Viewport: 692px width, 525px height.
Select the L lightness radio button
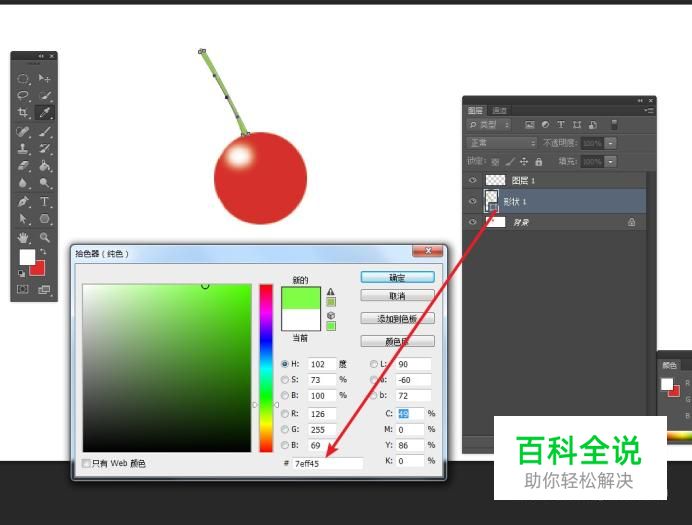pos(374,364)
